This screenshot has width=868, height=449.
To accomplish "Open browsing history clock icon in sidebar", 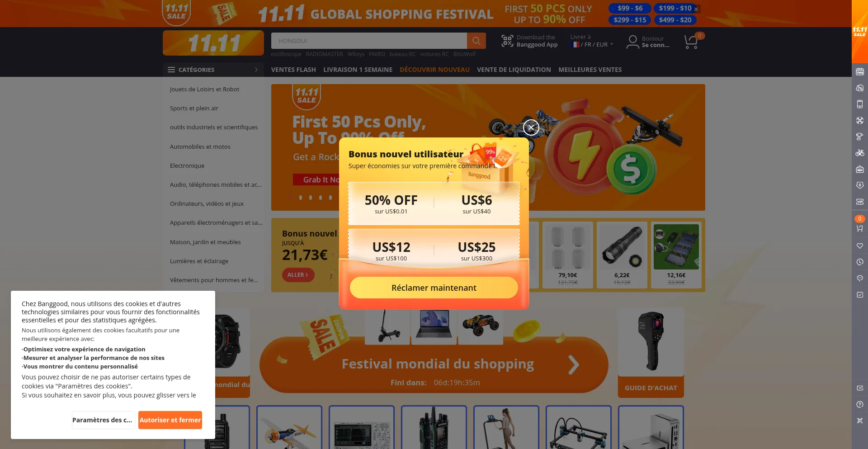I will [860, 262].
